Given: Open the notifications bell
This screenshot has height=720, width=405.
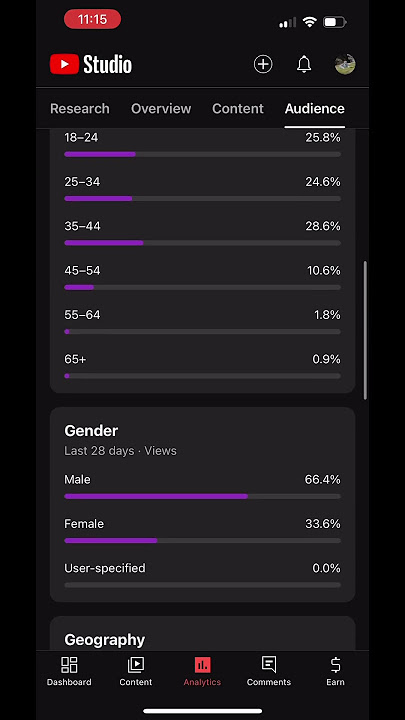Looking at the screenshot, I should [x=304, y=64].
